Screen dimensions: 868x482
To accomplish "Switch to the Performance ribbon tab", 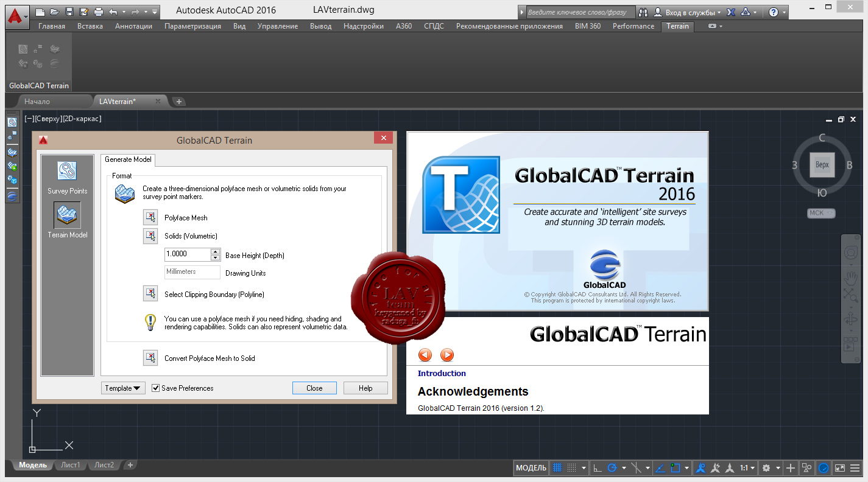I will pyautogui.click(x=633, y=26).
